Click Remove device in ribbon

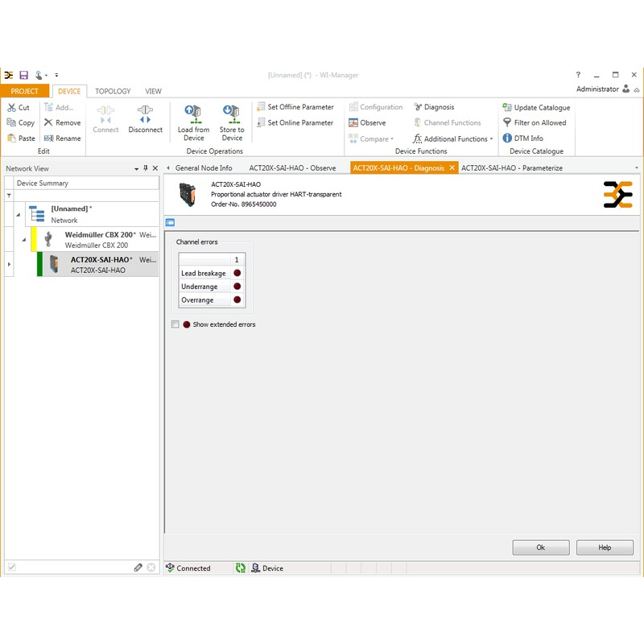pyautogui.click(x=63, y=123)
